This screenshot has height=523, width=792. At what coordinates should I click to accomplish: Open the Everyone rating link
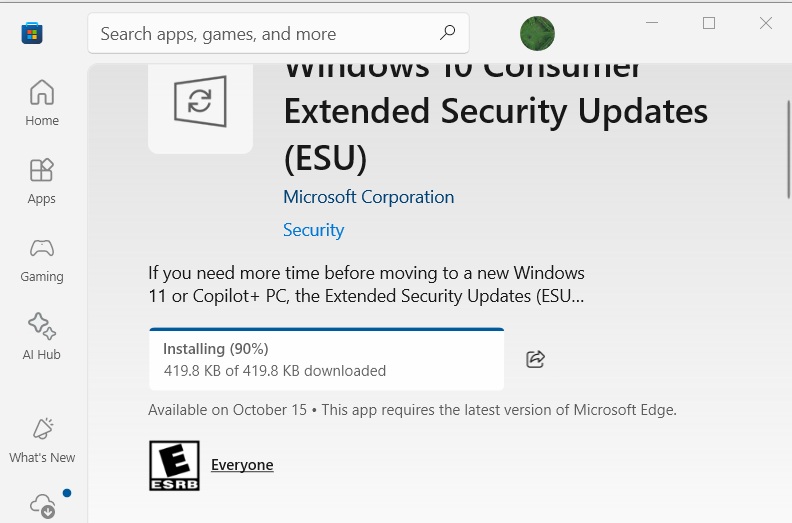pos(242,465)
